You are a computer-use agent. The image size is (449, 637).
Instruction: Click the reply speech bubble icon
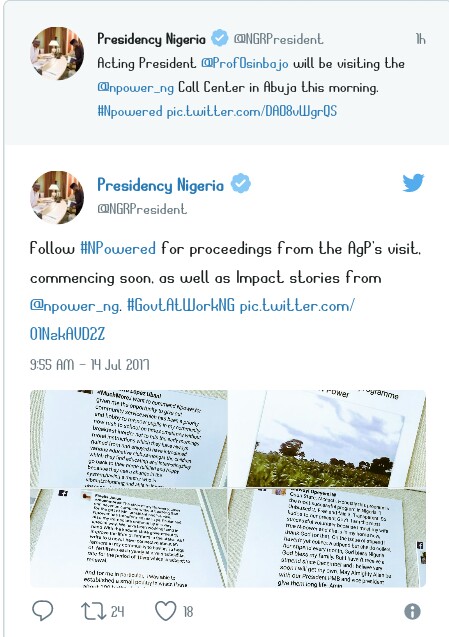(x=43, y=611)
